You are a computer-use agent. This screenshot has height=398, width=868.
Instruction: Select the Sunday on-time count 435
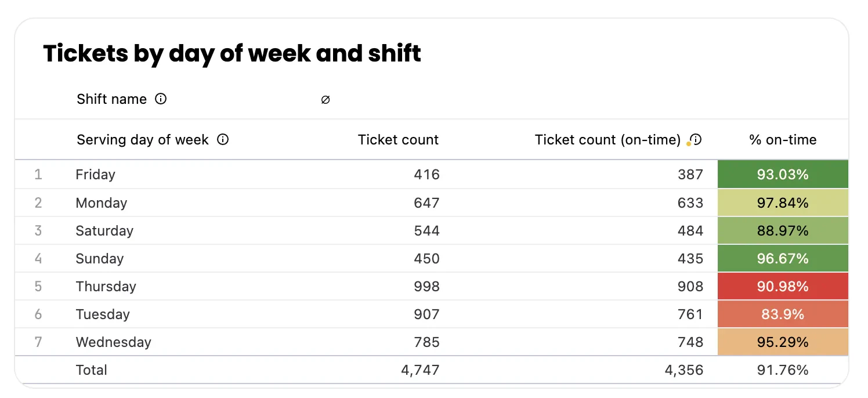[x=691, y=258]
